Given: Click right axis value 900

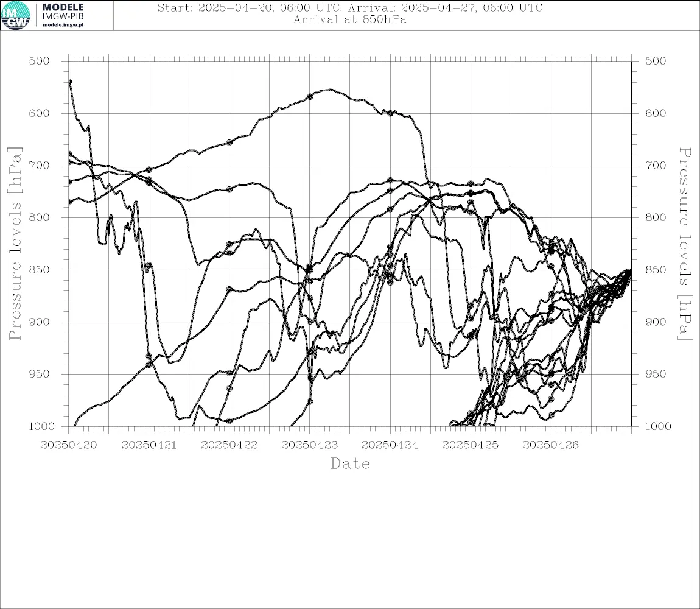Looking at the screenshot, I should pos(656,322).
